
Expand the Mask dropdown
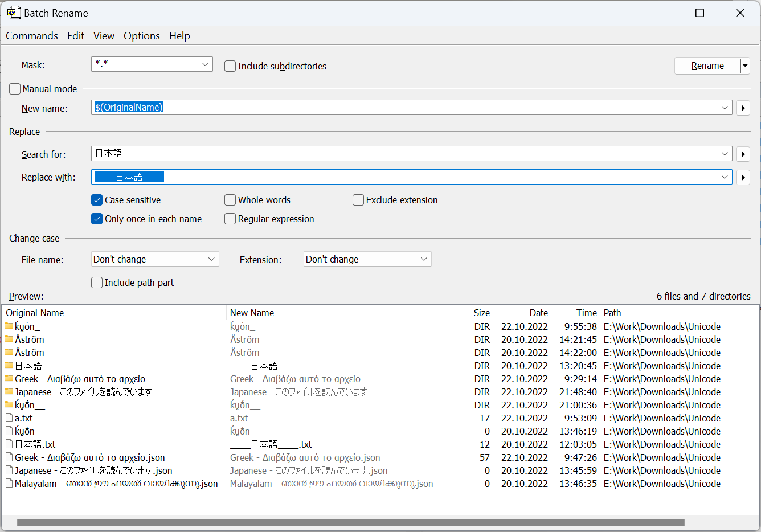205,64
